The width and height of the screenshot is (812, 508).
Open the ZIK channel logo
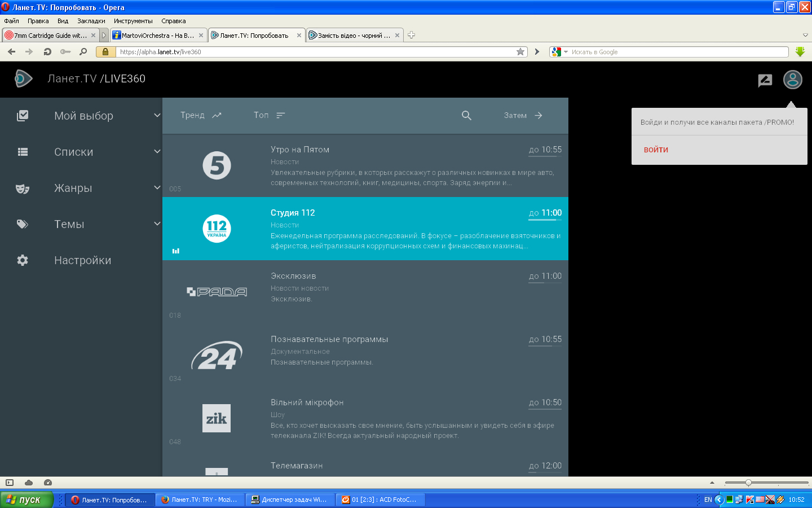point(217,418)
